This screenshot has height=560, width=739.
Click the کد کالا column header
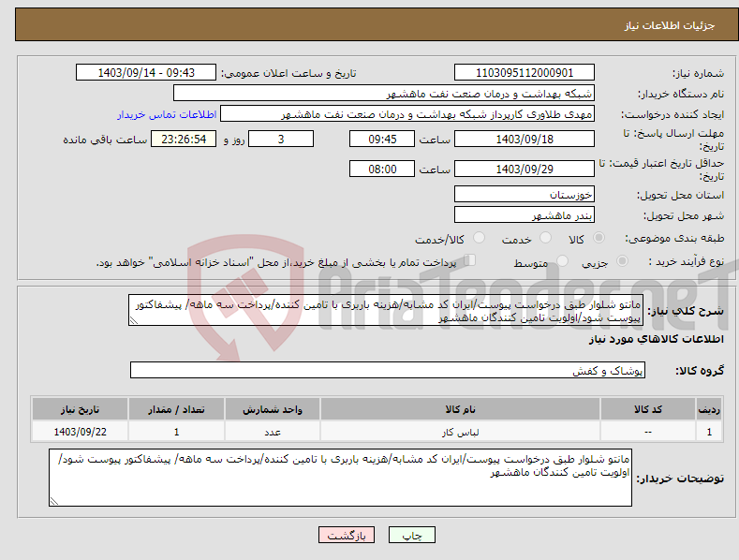tap(648, 409)
